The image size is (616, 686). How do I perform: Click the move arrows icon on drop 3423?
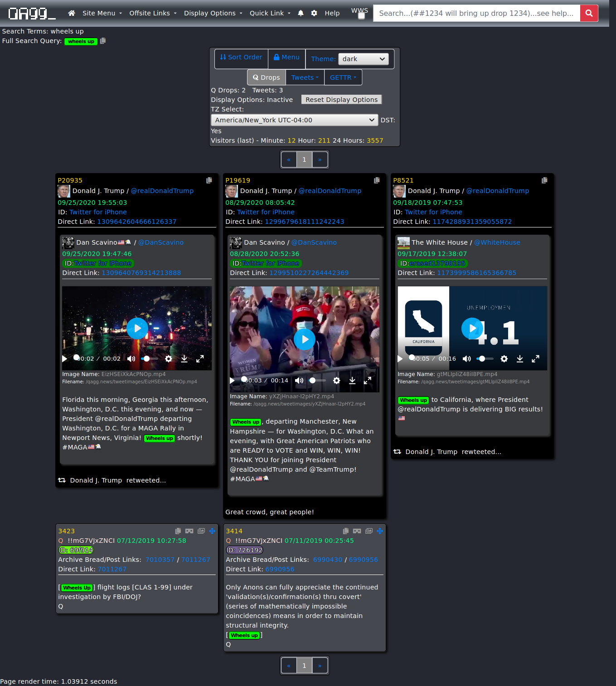[212, 531]
